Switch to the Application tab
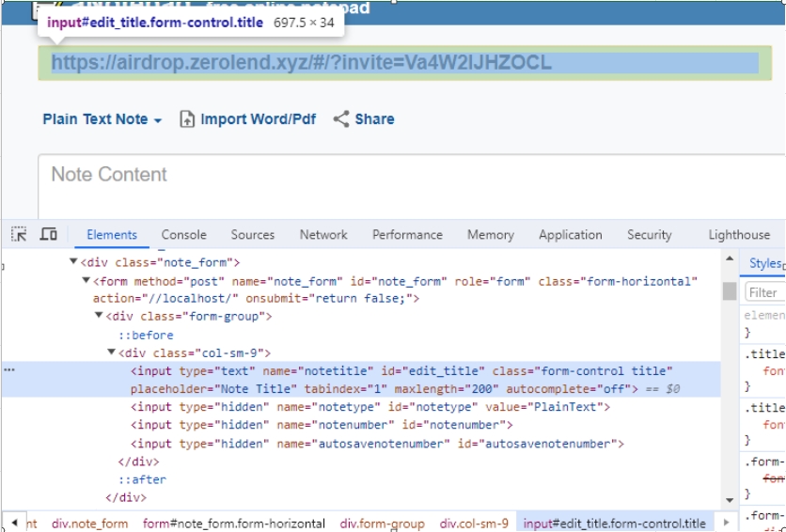 [570, 235]
